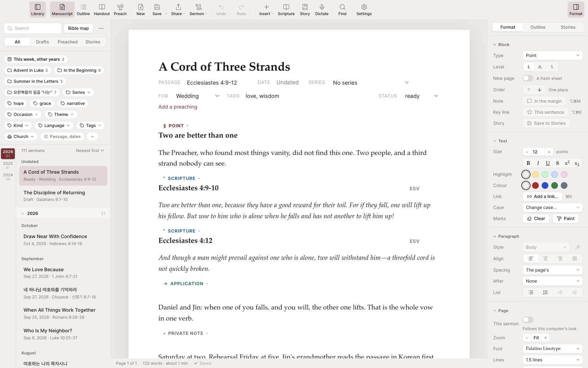Screen dimensions: 588x368
Task: Toggle the Library sidebar
Action: 37,10
